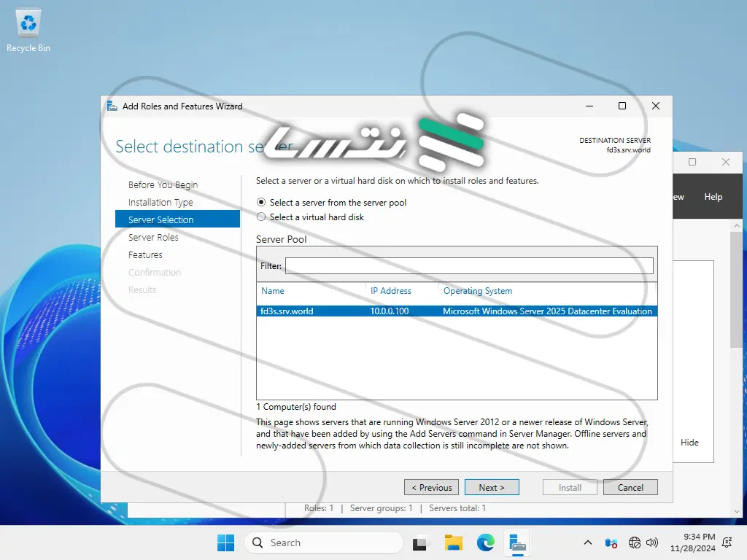Choose 'Select a server from the server pool'
Viewport: 747px width, 560px height.
[x=262, y=203]
